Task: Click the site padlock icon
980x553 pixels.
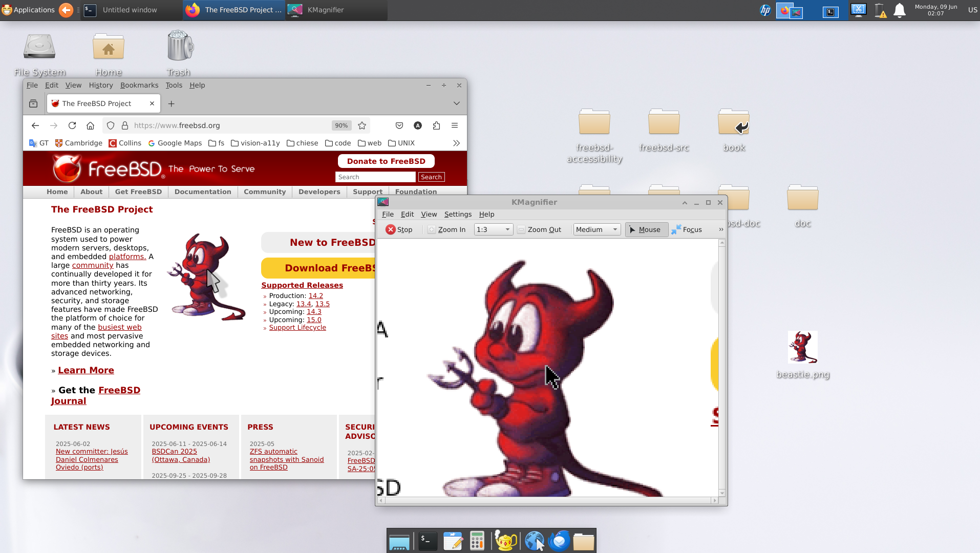Action: click(124, 125)
